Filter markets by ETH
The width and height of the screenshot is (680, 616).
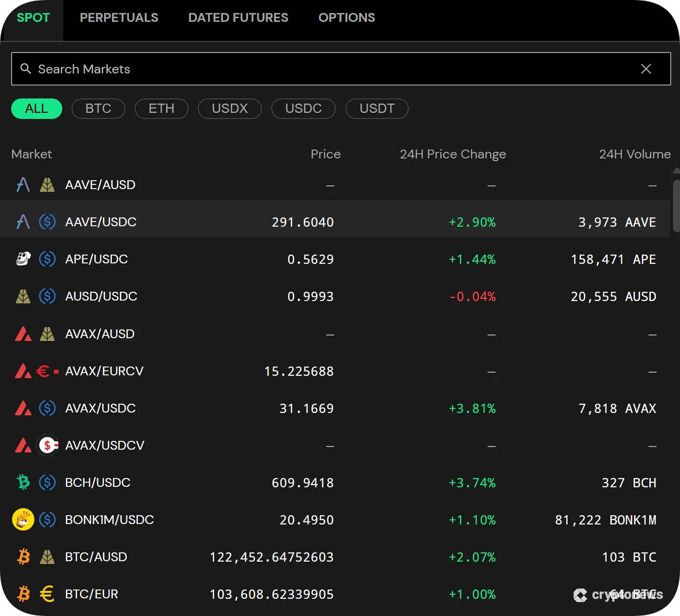pos(162,109)
